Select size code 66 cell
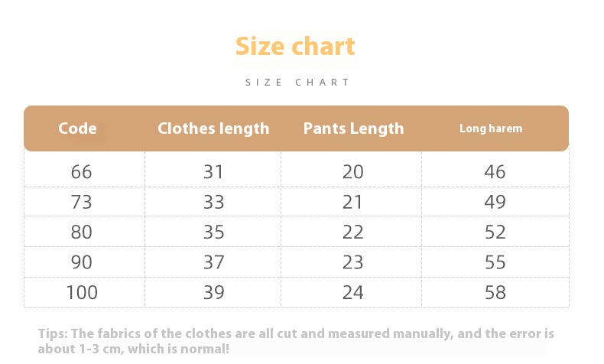604x364 pixels. click(81, 172)
